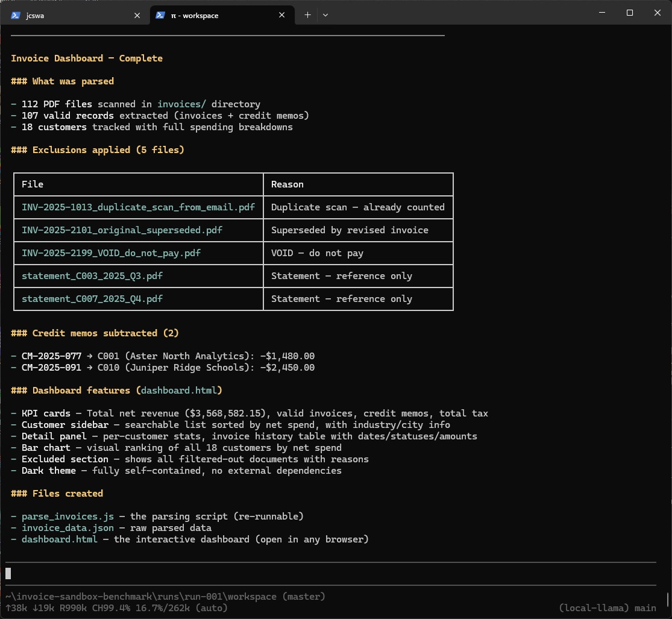672x619 pixels.
Task: Click 'VOID – do not pay' cell
Action: point(317,253)
